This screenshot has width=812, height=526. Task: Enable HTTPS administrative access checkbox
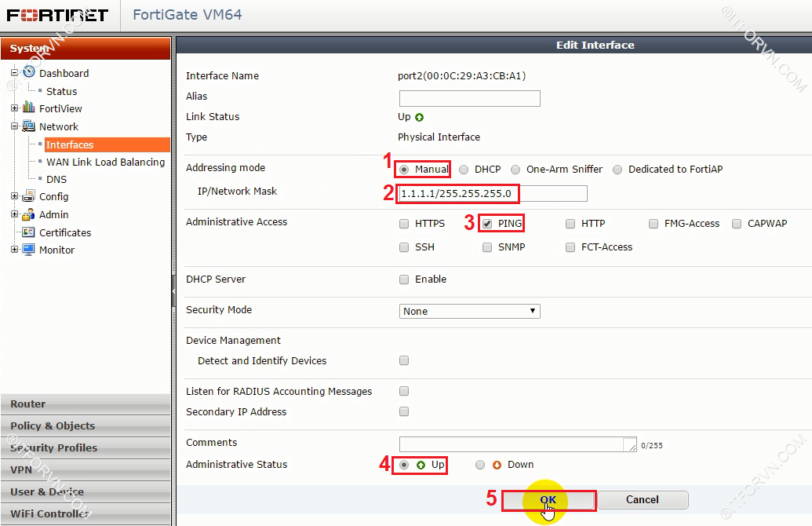[x=404, y=224]
